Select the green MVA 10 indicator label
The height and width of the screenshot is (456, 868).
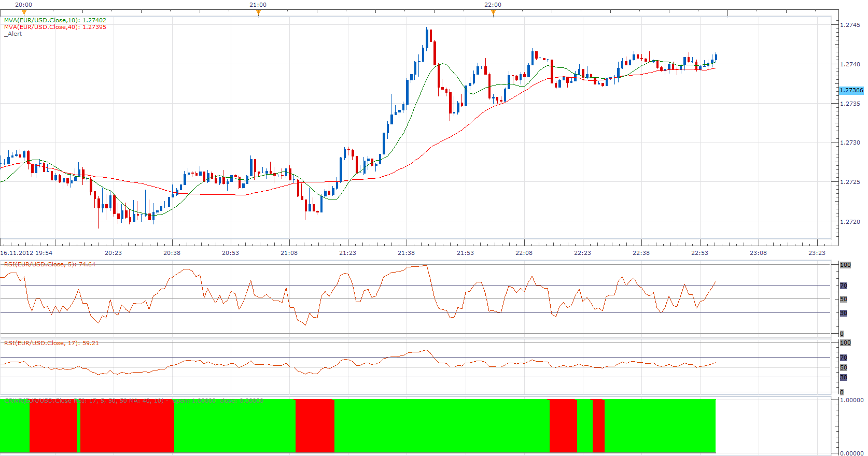click(55, 20)
